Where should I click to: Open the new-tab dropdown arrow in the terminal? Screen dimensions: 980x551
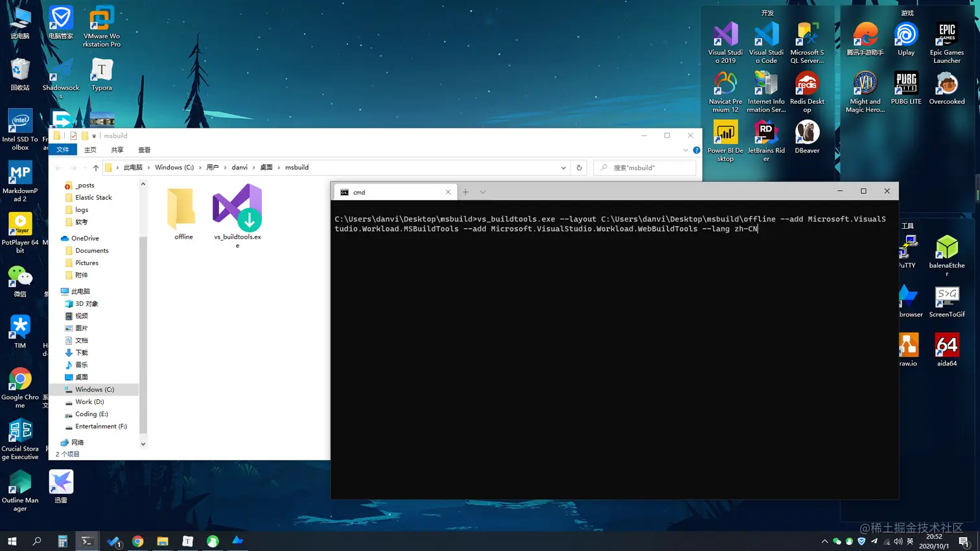point(482,192)
